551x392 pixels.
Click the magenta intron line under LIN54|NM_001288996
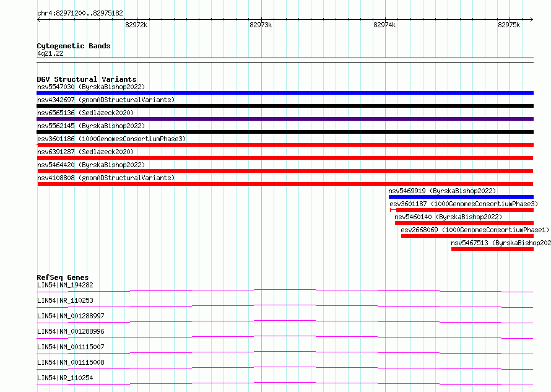285,337
